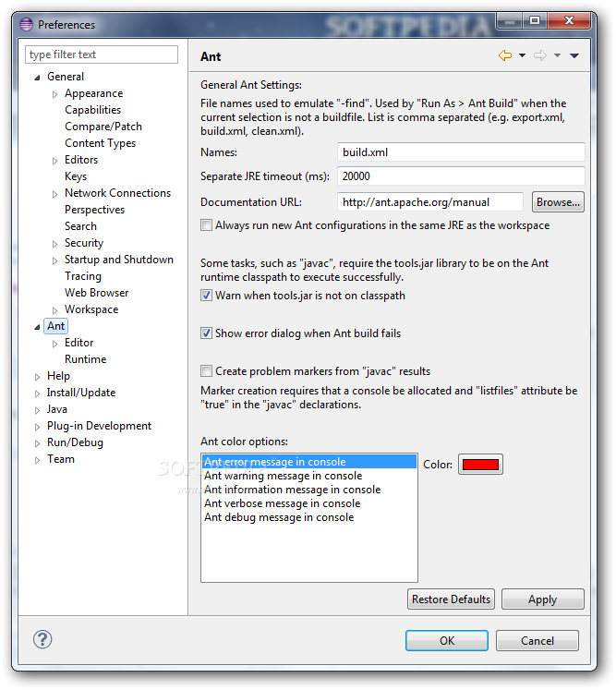Click the Browse... button for Documentation URL
616x690 pixels.
pyautogui.click(x=558, y=202)
